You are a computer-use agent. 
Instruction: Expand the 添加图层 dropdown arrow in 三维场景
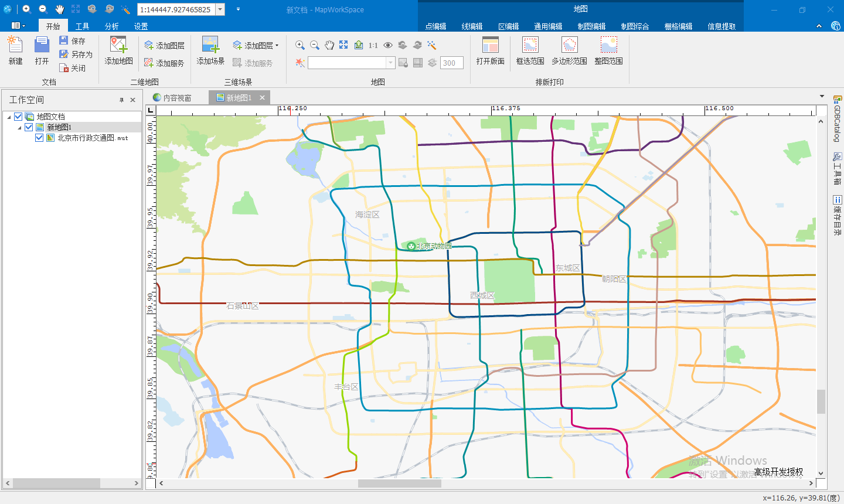(x=277, y=46)
